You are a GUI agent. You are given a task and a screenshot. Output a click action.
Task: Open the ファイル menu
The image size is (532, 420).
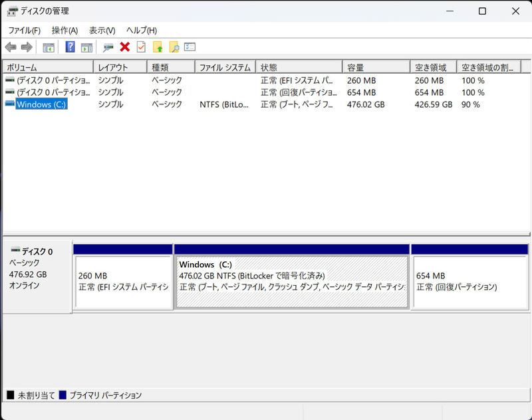coord(24,30)
